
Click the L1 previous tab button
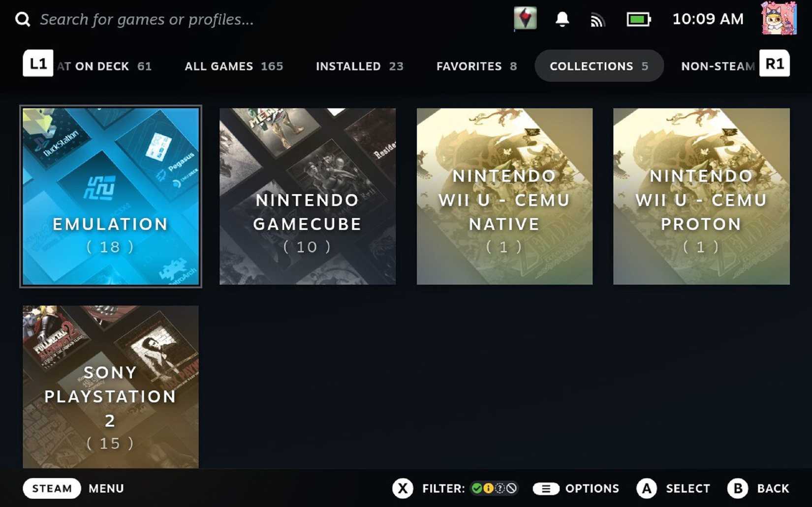coord(38,63)
